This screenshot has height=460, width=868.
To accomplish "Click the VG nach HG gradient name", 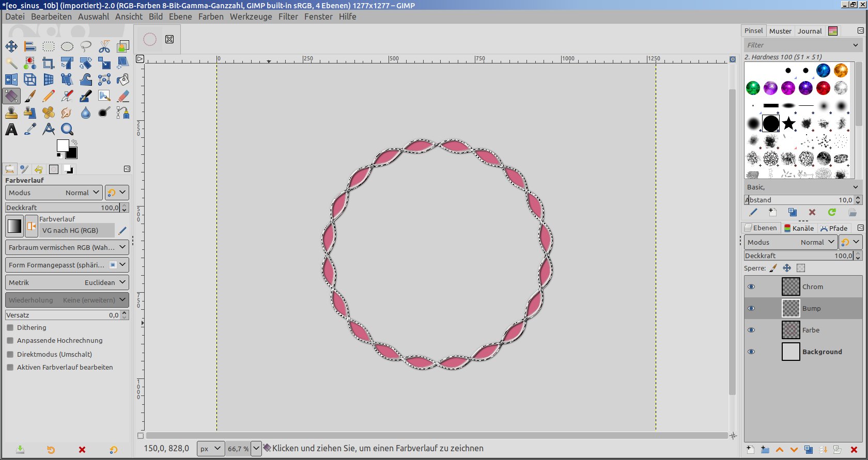I will pos(70,231).
